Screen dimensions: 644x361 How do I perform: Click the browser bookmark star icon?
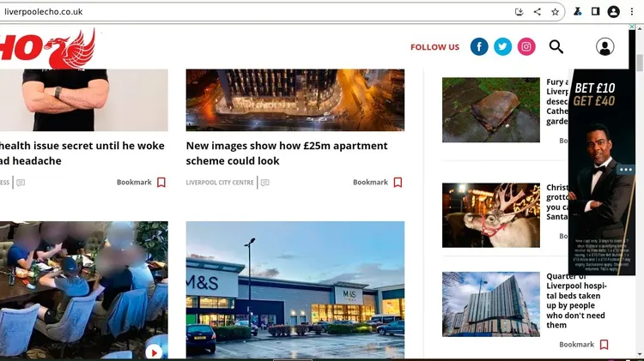[x=555, y=12]
